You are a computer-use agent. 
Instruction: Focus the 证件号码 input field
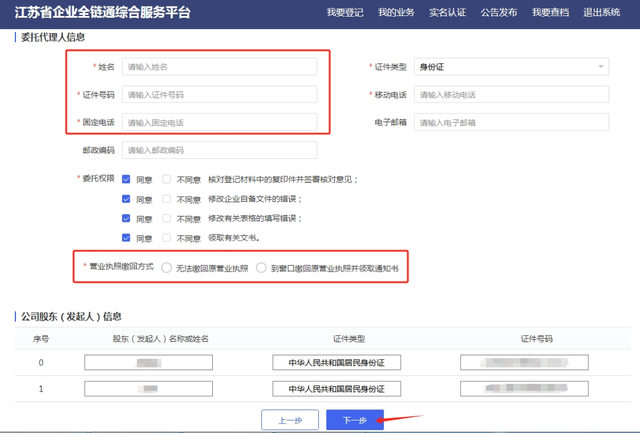[x=219, y=95]
